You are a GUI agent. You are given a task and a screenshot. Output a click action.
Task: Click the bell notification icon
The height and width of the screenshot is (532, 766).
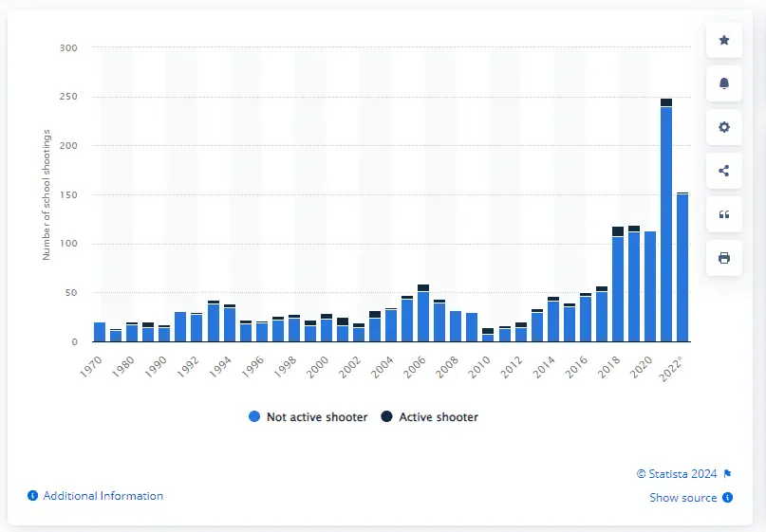[x=724, y=83]
